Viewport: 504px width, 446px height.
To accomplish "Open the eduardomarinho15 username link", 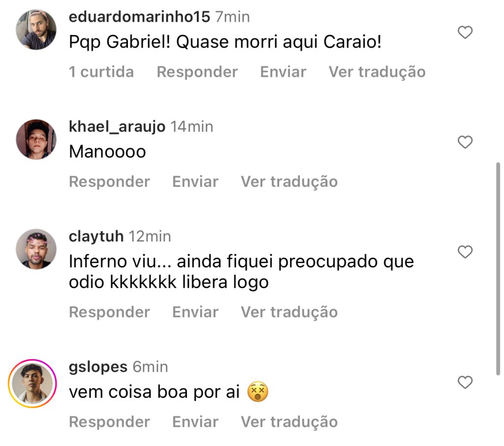I will (139, 17).
